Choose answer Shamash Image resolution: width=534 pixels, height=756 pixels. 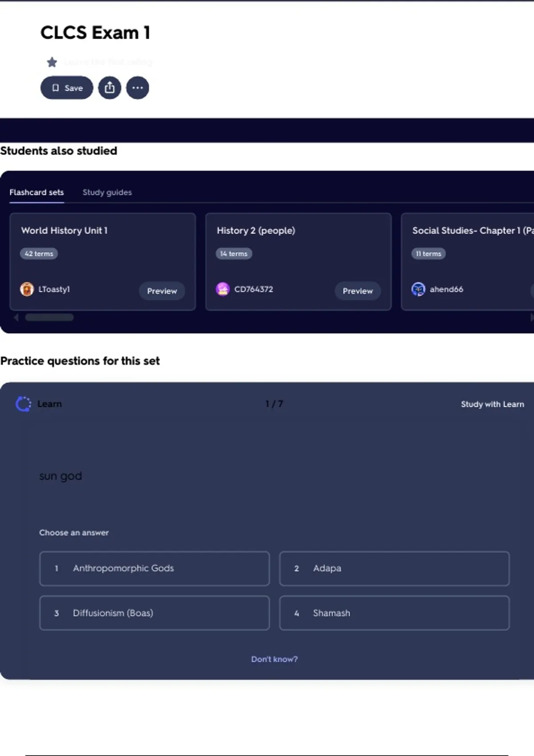tap(394, 613)
